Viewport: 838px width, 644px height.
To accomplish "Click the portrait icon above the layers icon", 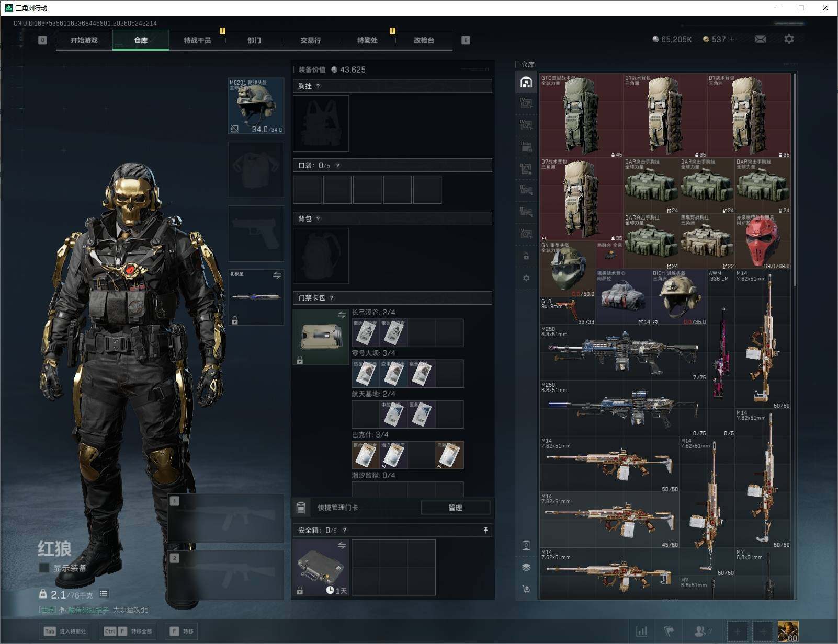I will click(x=526, y=546).
